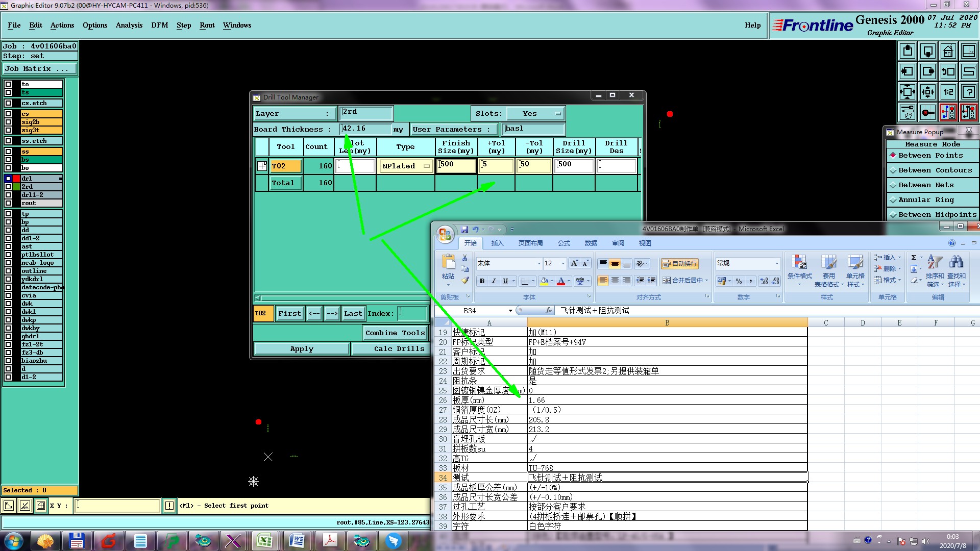Click the XY window layout icon
The image size is (980, 551).
968,51
